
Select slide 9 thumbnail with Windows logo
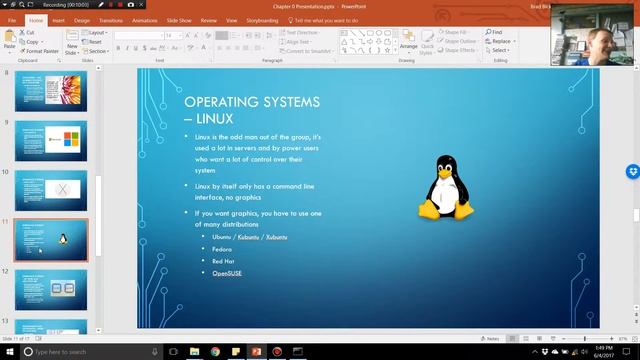click(x=51, y=141)
